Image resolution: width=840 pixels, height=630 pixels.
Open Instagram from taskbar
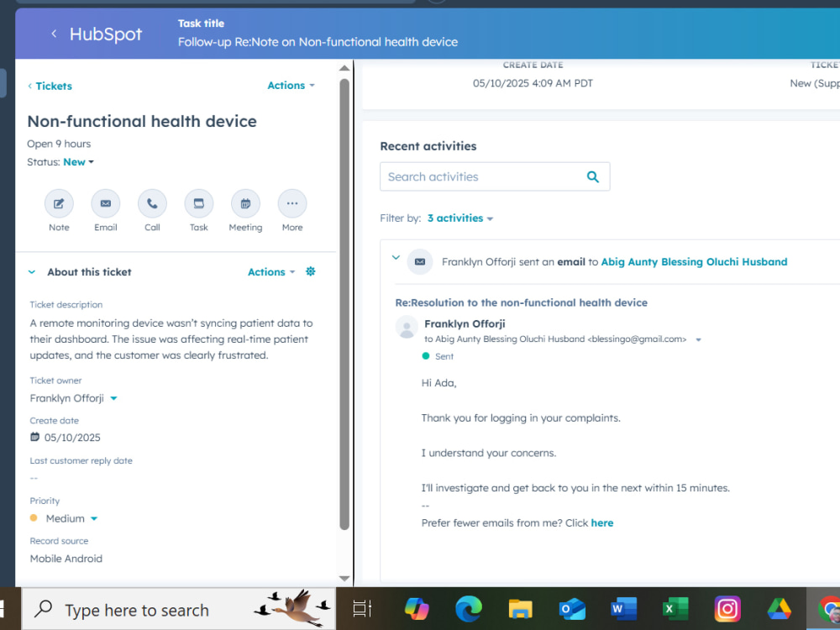(727, 609)
